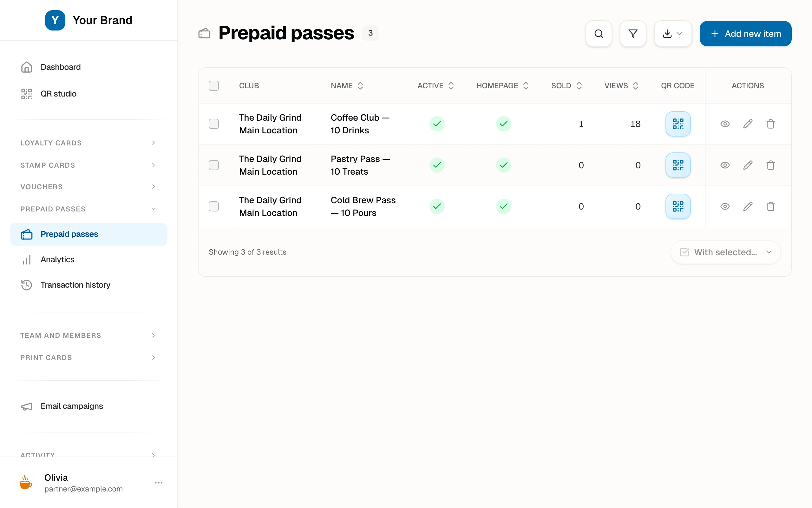
Task: Edit Coffee Club pass
Action: [x=748, y=124]
